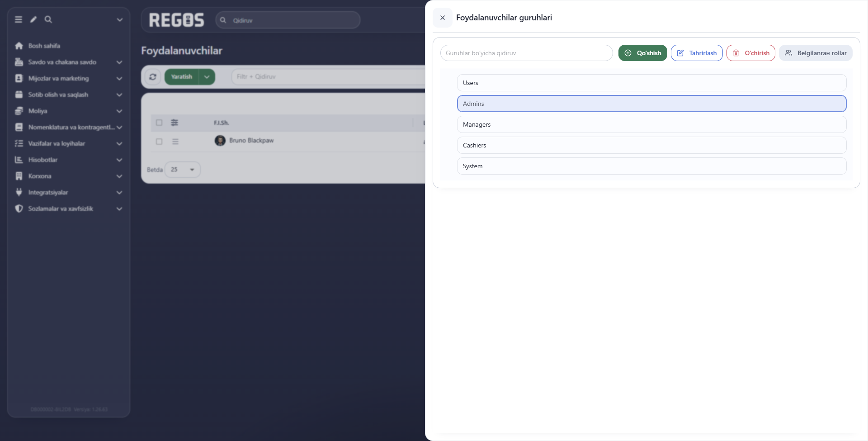Select the Managers group

tap(652, 124)
